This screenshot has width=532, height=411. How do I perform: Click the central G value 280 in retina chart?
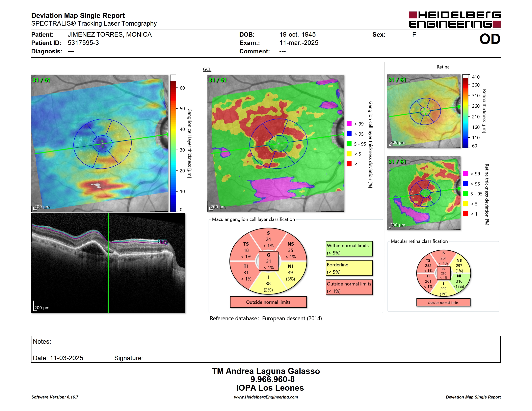click(x=444, y=273)
